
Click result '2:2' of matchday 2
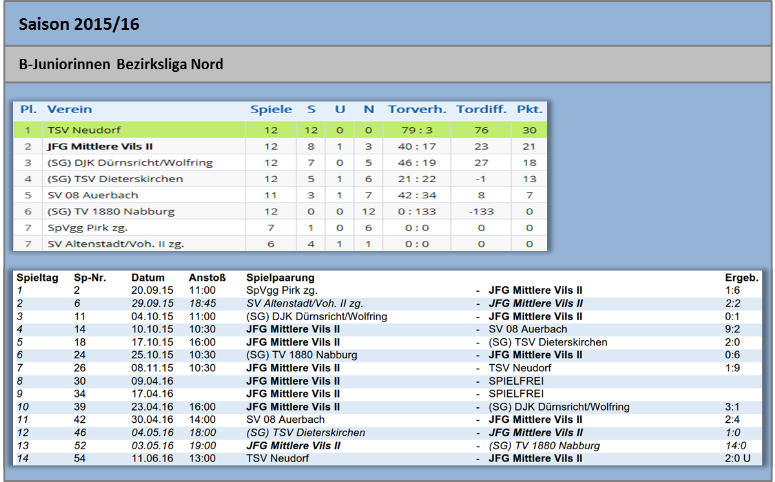click(732, 304)
